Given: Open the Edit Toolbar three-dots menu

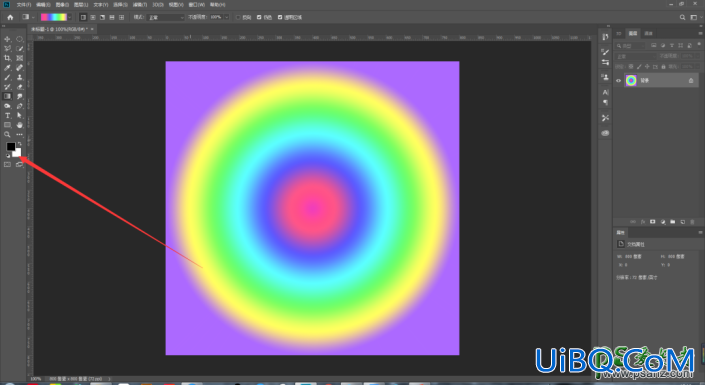Looking at the screenshot, I should pyautogui.click(x=20, y=134).
